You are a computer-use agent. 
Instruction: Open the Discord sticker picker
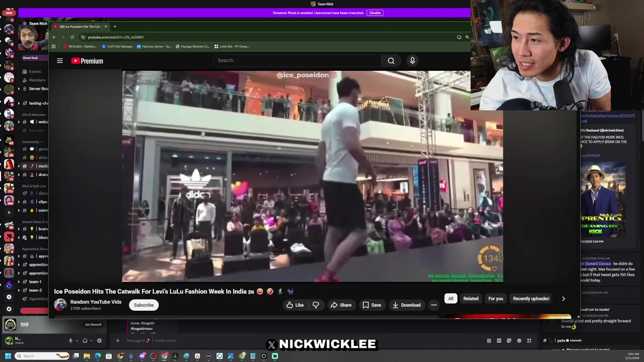click(x=509, y=340)
